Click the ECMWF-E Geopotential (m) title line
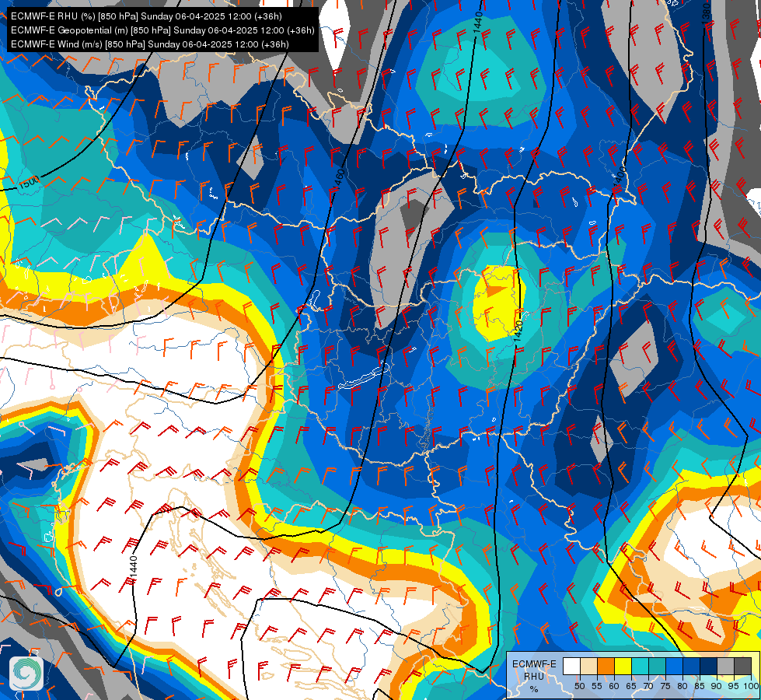 pos(162,30)
